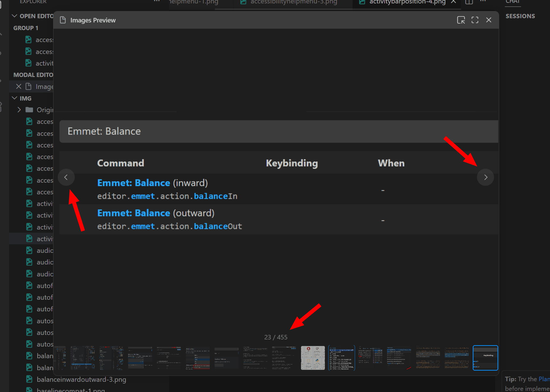The height and width of the screenshot is (392, 550).
Task: Click the previous image arrow in the preview
Action: 66,177
